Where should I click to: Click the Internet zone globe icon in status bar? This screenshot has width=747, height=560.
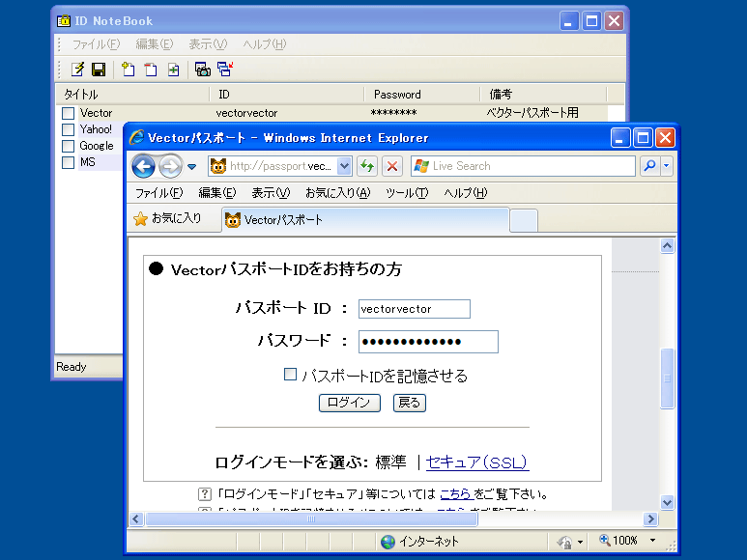click(388, 542)
